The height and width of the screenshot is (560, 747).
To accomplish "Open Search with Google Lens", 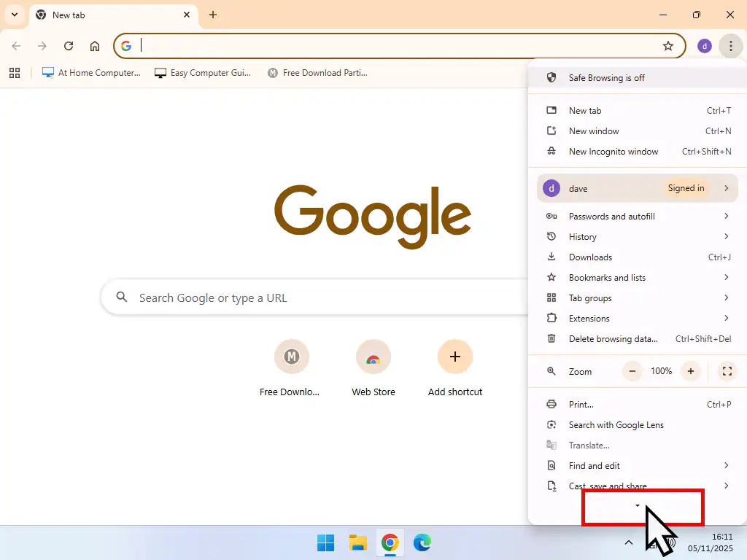I will click(x=616, y=424).
